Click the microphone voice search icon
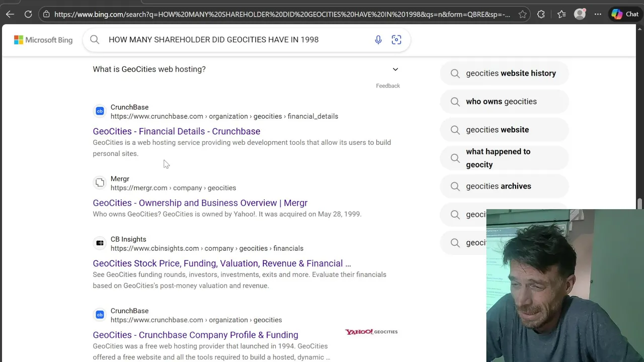Image resolution: width=644 pixels, height=362 pixels. tap(378, 40)
